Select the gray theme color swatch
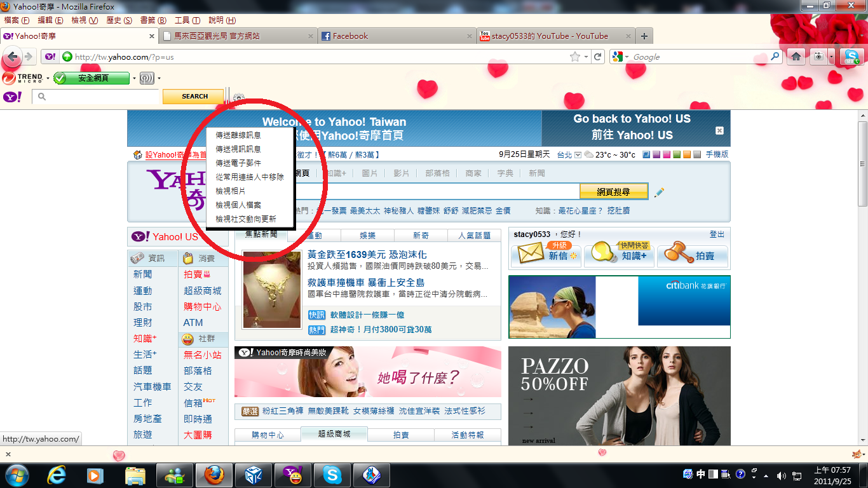 click(697, 154)
